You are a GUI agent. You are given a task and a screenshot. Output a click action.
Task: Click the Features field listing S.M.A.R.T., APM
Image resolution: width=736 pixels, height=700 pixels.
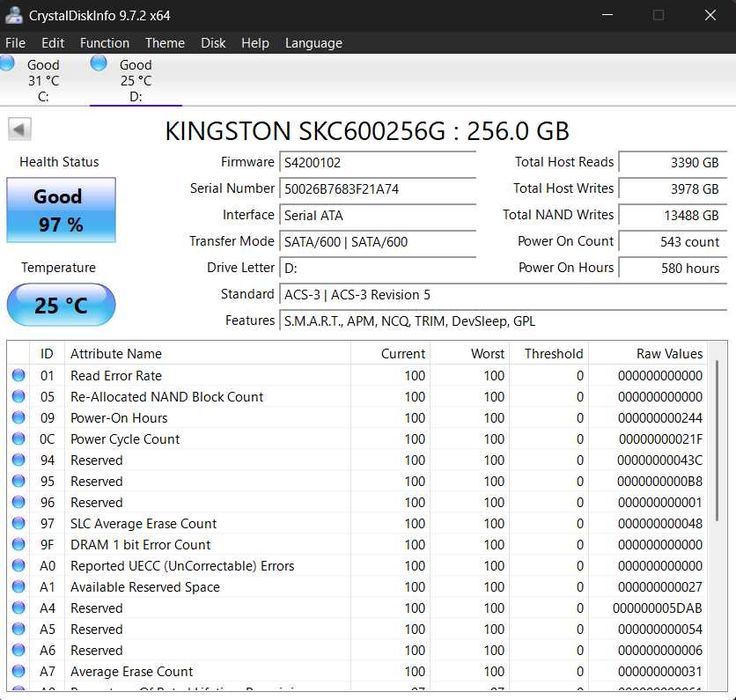point(503,321)
